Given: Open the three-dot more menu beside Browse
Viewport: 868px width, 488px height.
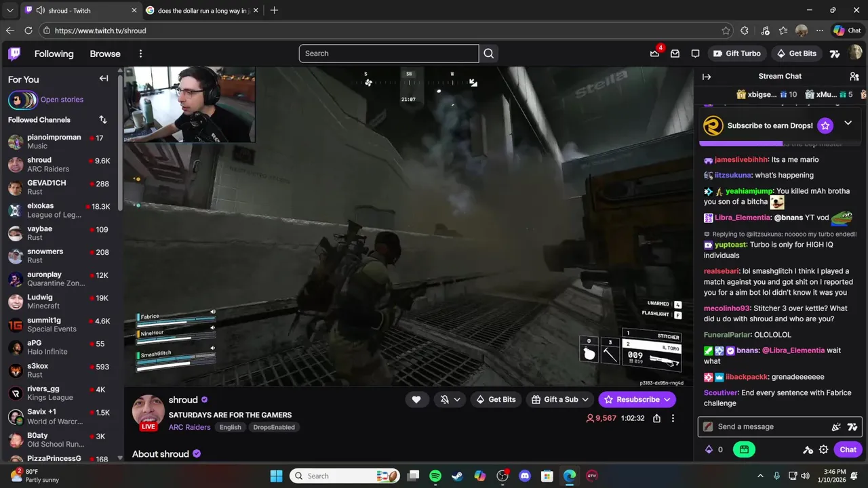Looking at the screenshot, I should 140,54.
